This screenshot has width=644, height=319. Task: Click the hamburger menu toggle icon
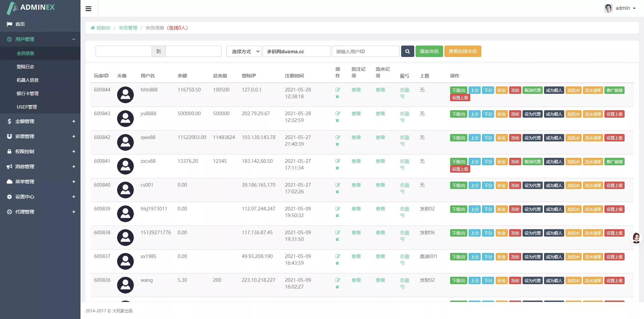pyautogui.click(x=89, y=9)
